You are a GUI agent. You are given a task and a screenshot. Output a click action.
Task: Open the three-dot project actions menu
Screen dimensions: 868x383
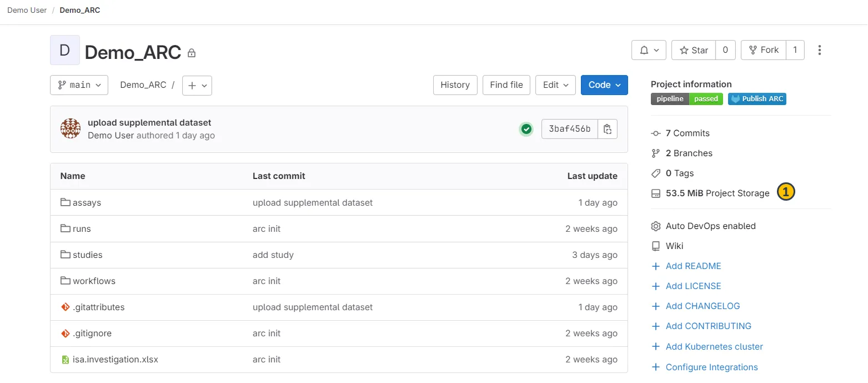pyautogui.click(x=819, y=50)
